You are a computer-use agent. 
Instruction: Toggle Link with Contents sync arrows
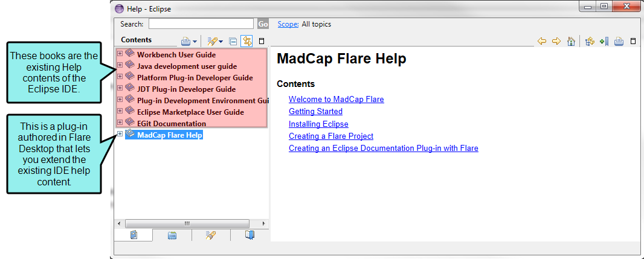click(247, 41)
